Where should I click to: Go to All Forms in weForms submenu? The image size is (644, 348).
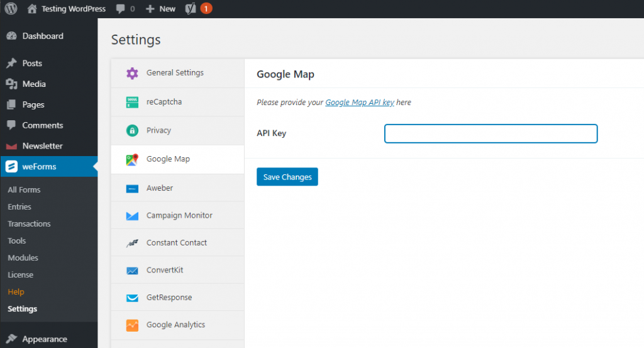point(24,190)
